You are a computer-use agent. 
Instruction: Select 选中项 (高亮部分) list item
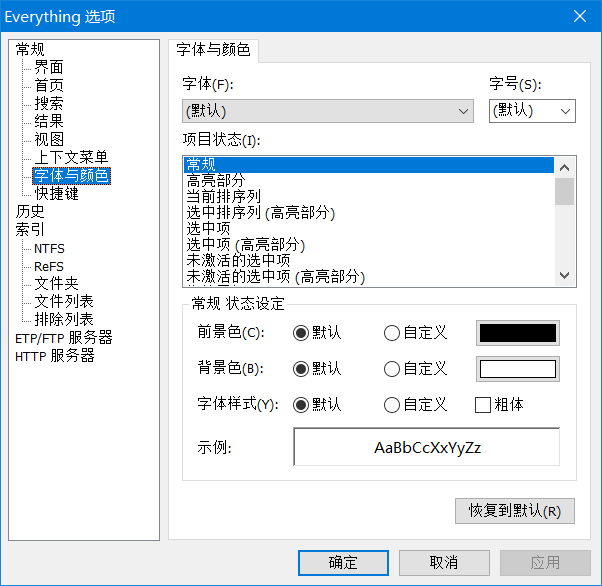tap(369, 245)
